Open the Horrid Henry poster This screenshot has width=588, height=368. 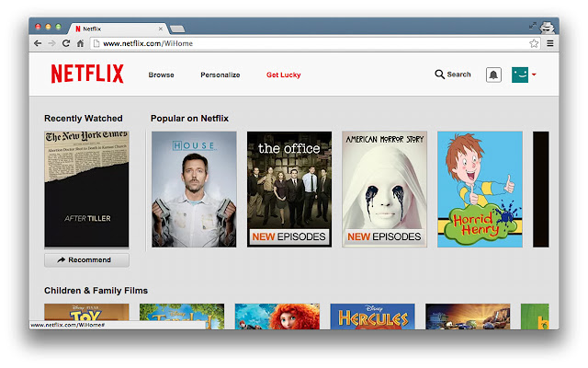click(480, 190)
